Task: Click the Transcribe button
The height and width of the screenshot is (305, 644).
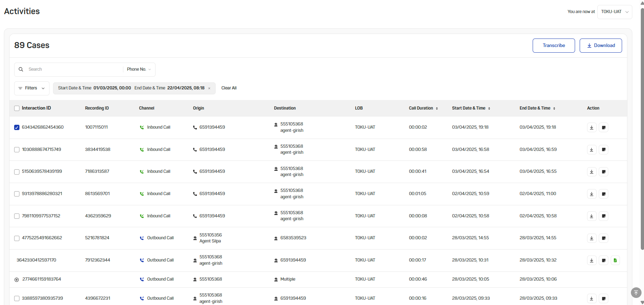Action: click(554, 46)
